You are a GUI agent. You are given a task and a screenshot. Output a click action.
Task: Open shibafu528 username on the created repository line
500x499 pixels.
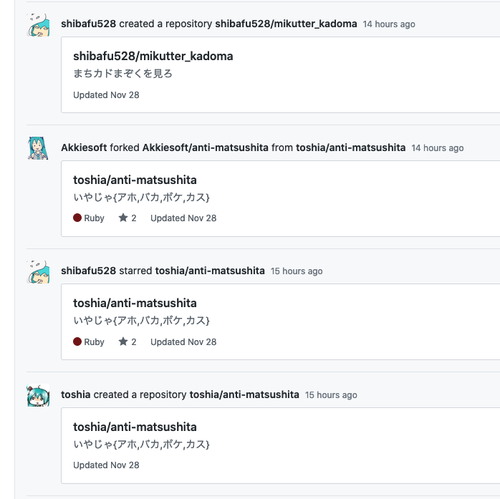[88, 24]
